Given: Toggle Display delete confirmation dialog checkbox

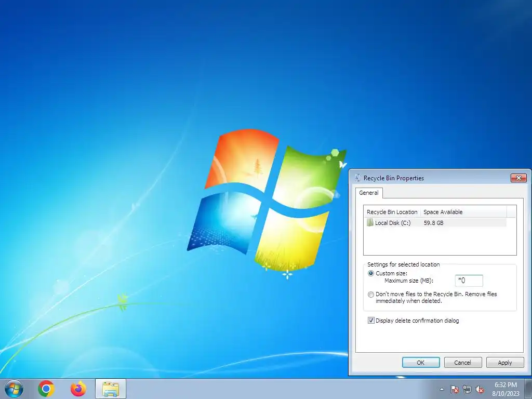Looking at the screenshot, I should [x=371, y=320].
